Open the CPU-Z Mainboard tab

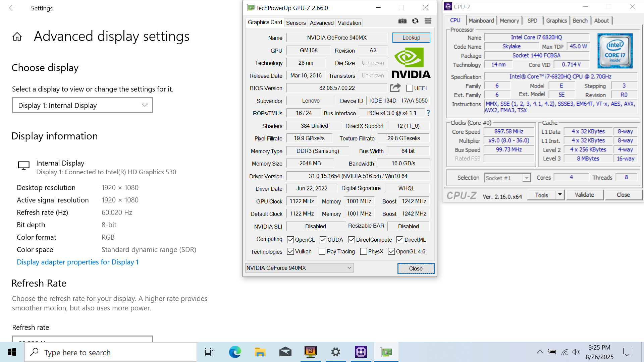pos(481,20)
